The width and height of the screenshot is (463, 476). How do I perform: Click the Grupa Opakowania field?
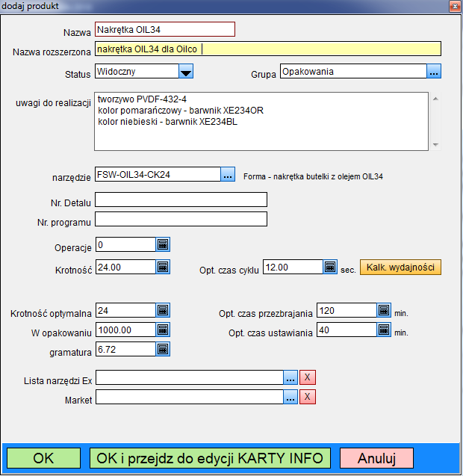tap(353, 71)
